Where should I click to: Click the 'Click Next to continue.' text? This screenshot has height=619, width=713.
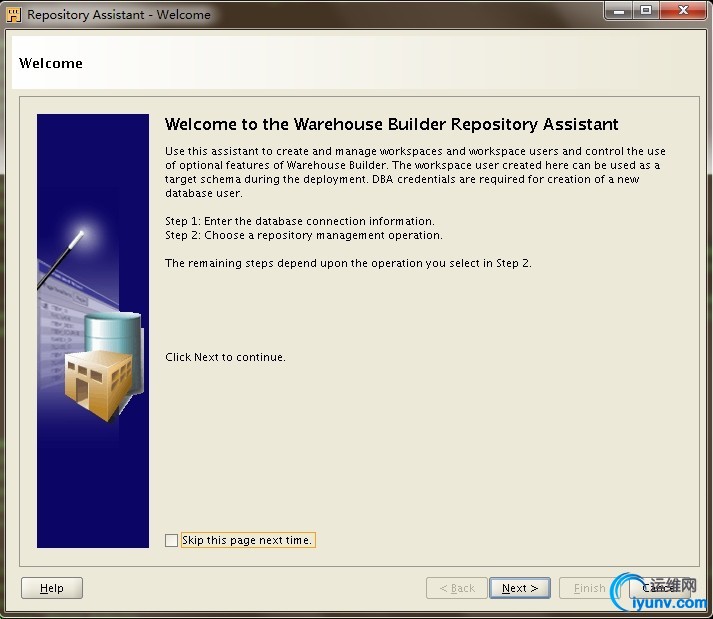[225, 357]
